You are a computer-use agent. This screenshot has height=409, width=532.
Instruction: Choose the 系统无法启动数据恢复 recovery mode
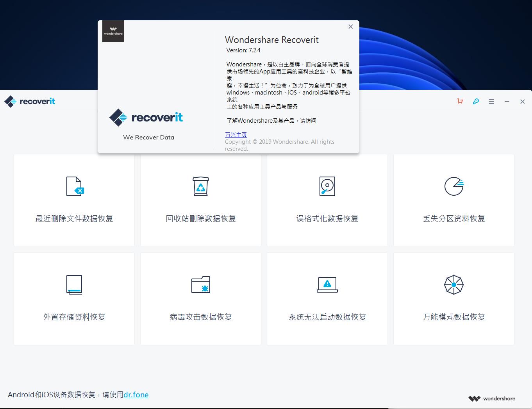pyautogui.click(x=327, y=298)
